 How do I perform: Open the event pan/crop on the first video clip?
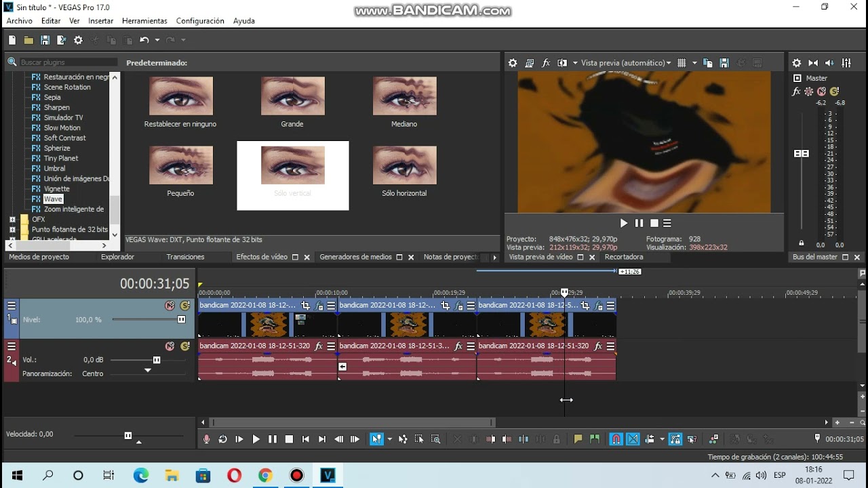[x=306, y=306]
